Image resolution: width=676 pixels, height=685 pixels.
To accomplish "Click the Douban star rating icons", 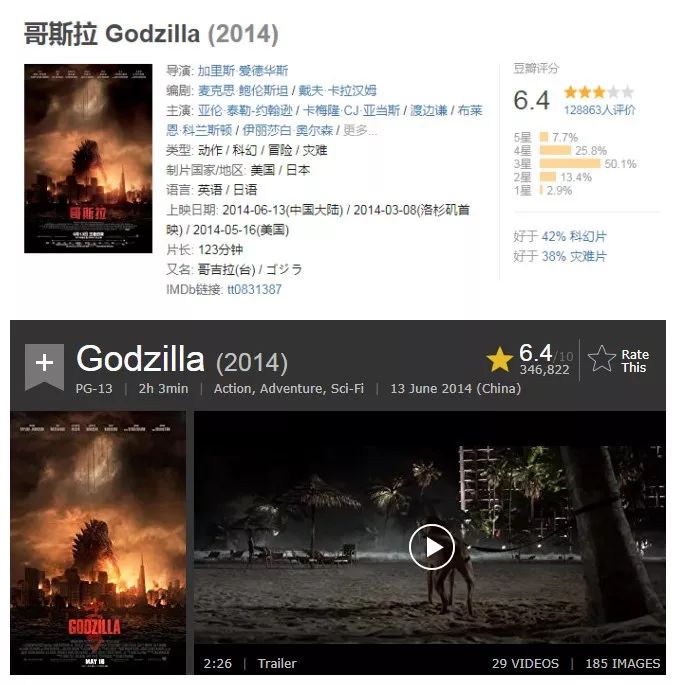I will click(598, 92).
